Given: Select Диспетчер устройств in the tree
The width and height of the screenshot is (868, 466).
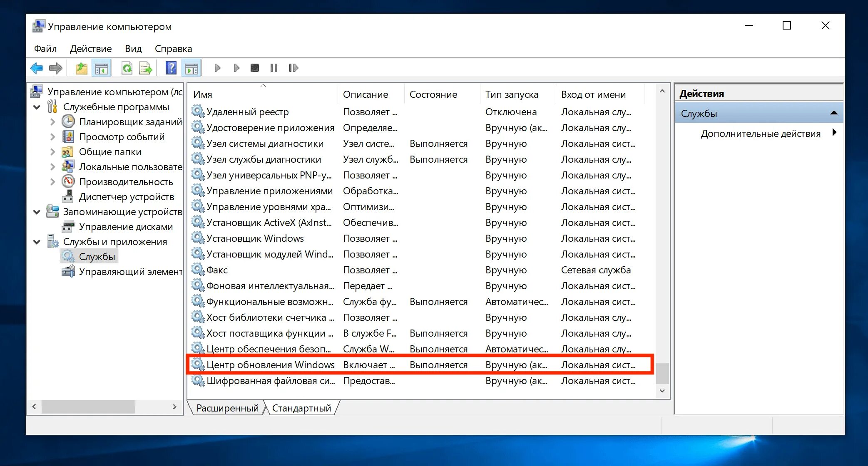Looking at the screenshot, I should pyautogui.click(x=126, y=197).
